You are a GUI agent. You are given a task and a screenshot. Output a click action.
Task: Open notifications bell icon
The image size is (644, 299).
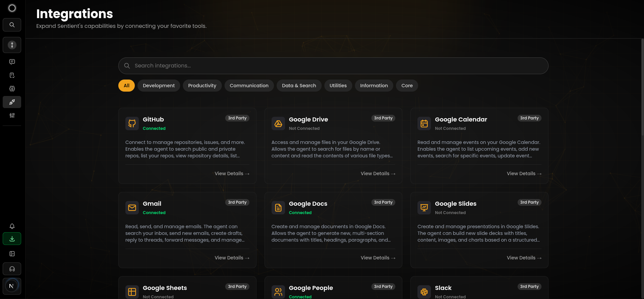point(12,226)
